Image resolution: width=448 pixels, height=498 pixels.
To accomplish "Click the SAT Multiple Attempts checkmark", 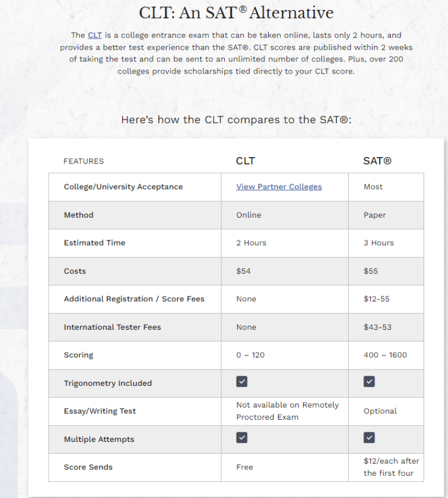I will coord(369,438).
